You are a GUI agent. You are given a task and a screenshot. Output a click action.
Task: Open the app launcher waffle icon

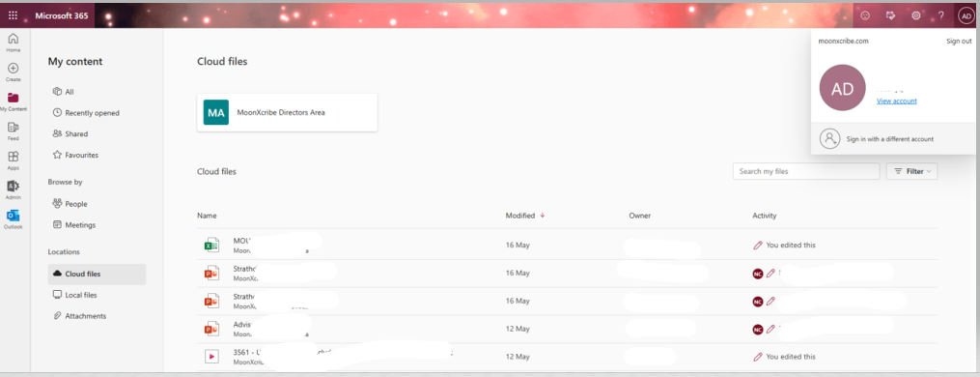(x=14, y=15)
